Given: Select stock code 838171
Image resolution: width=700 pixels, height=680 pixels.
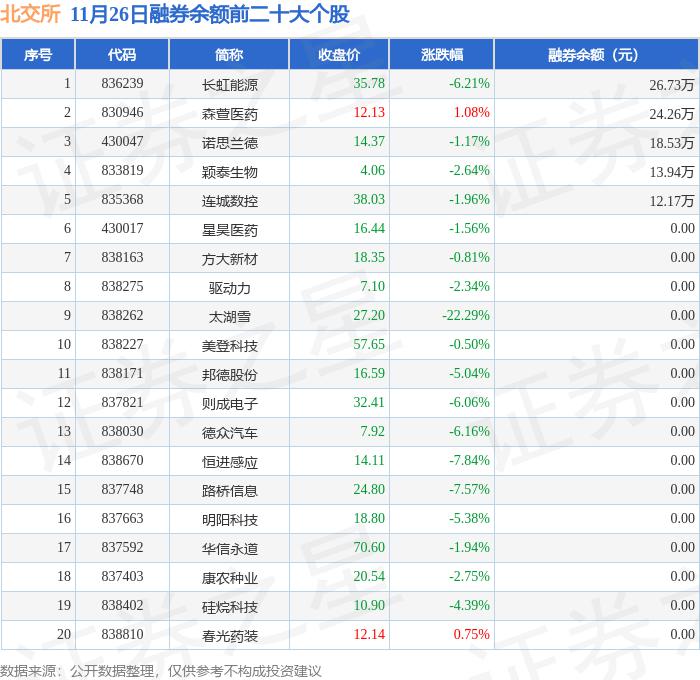Looking at the screenshot, I should tap(122, 373).
